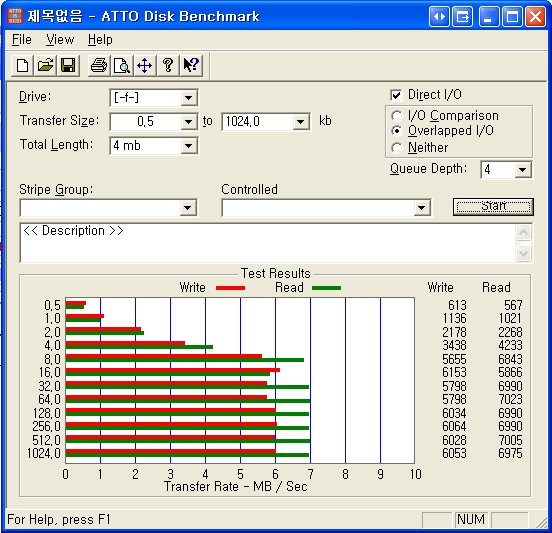Open the Help menu

click(x=100, y=40)
